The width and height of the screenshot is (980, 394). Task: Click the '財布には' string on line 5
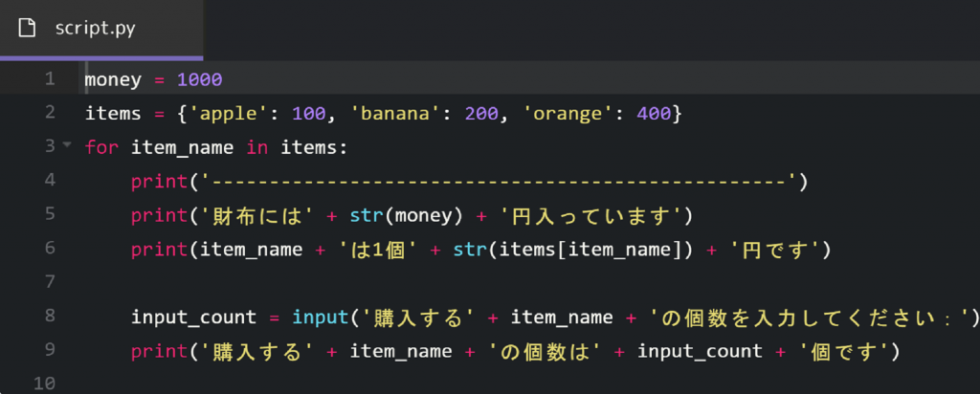[x=258, y=215]
